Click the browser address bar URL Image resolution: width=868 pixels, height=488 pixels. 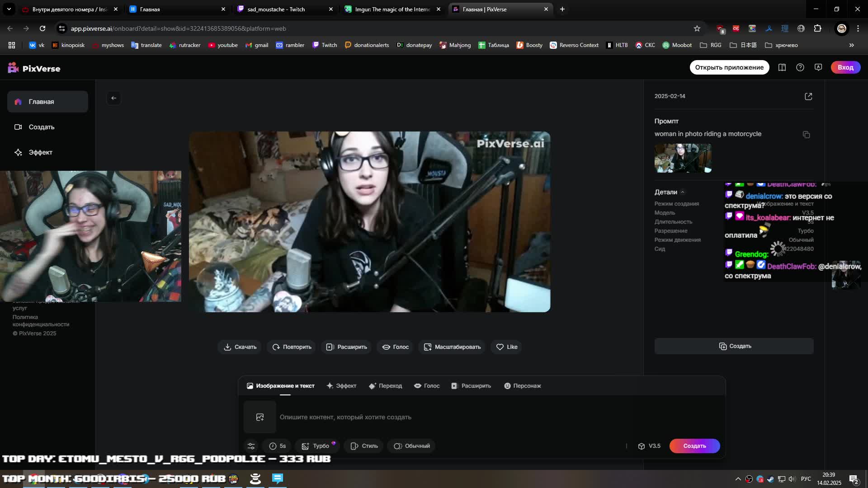click(178, 28)
